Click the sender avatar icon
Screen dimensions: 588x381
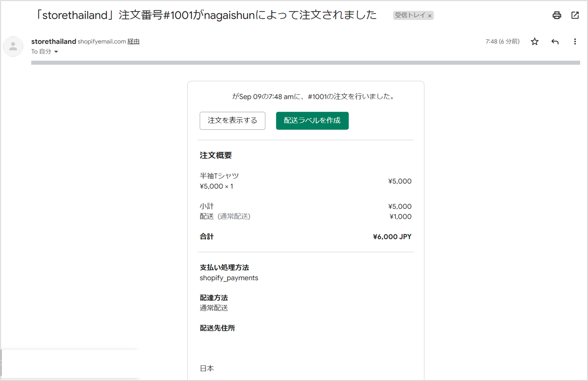(x=13, y=46)
